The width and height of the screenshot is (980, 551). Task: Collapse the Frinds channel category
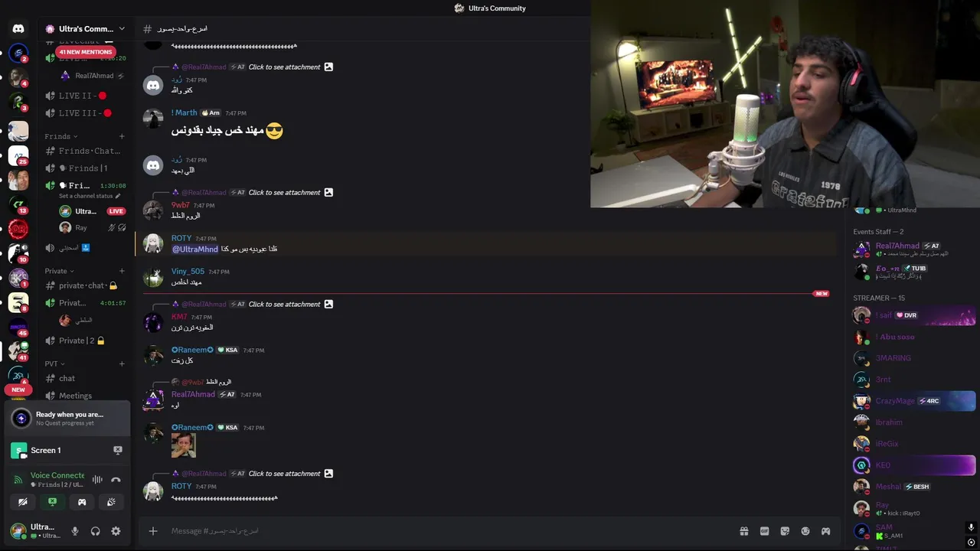point(61,136)
